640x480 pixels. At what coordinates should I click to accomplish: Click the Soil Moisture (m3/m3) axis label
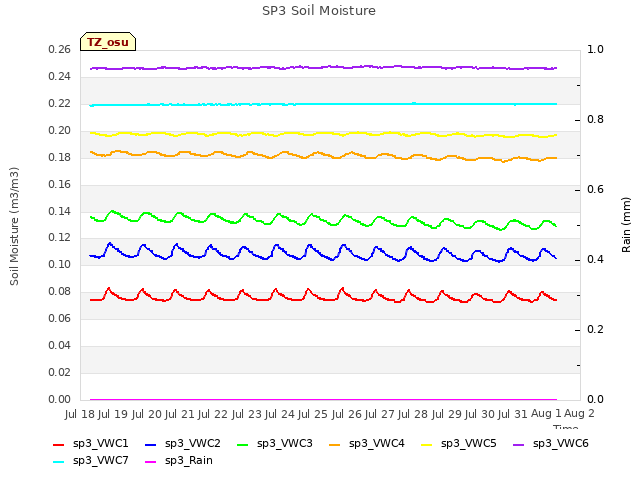(14, 226)
